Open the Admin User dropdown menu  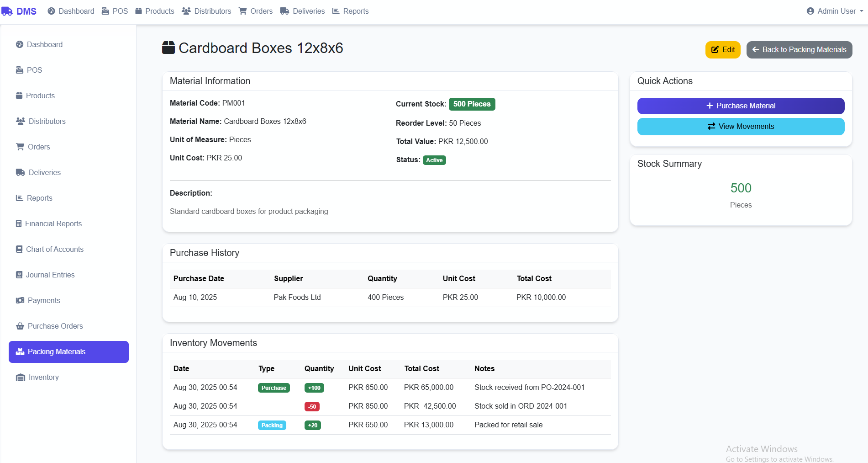pos(835,11)
